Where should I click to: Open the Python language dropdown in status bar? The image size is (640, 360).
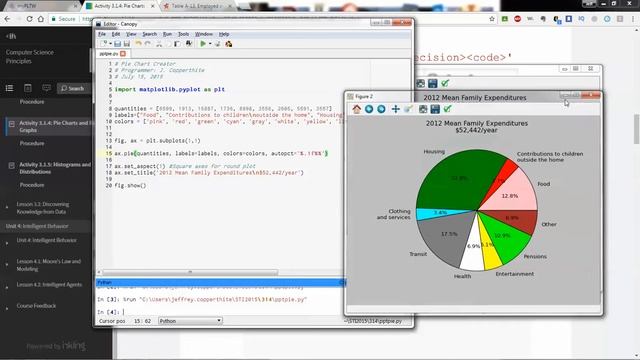190,321
